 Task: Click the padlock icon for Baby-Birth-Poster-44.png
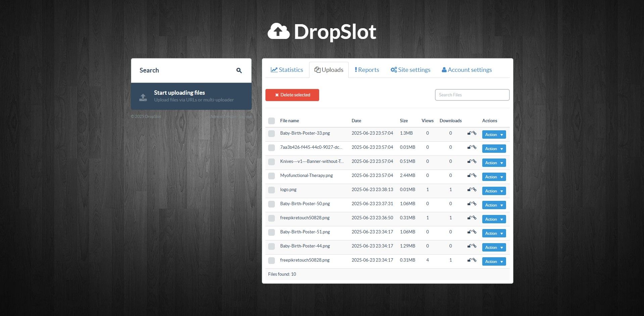tap(469, 246)
